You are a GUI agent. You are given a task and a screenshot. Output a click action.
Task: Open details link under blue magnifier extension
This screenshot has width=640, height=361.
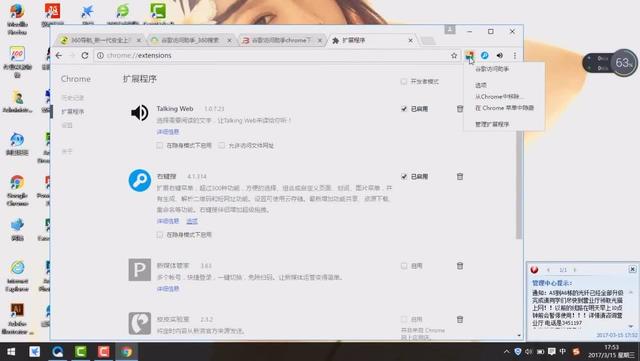(x=168, y=221)
